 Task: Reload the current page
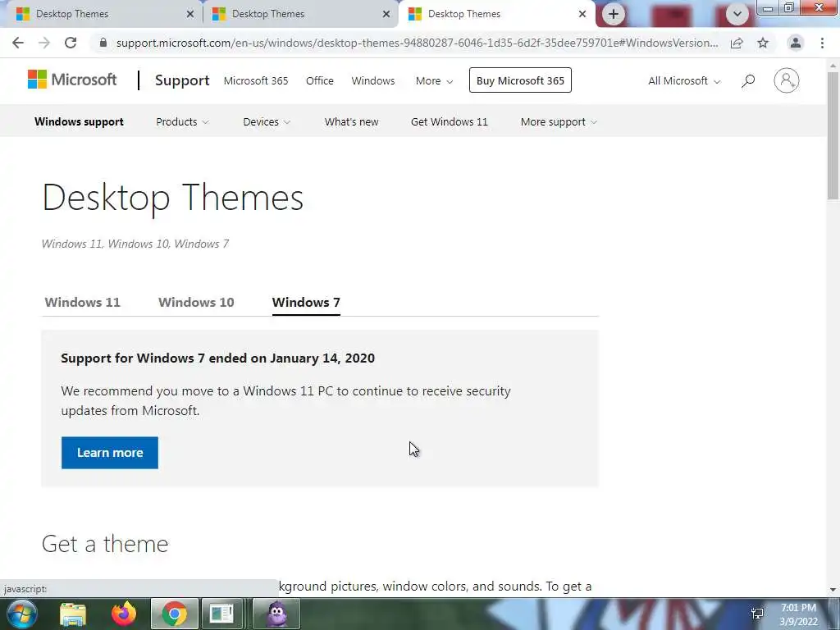coord(71,43)
